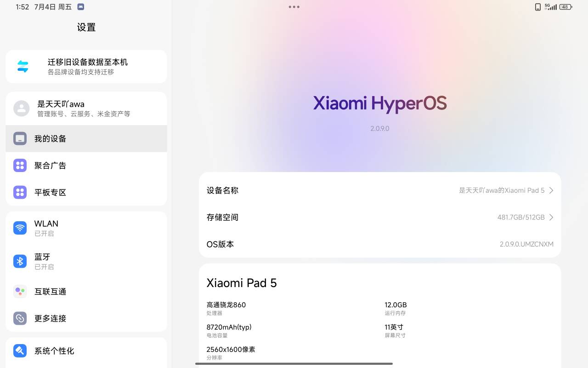
Task: Open the three-dot window handle menu
Action: tap(294, 7)
